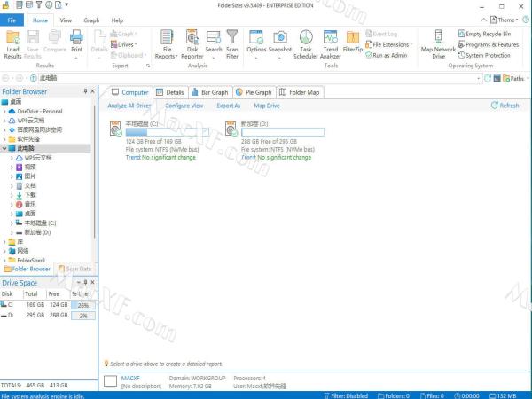
Task: Select the 软件先锋 folder in the tree
Action: click(x=28, y=139)
